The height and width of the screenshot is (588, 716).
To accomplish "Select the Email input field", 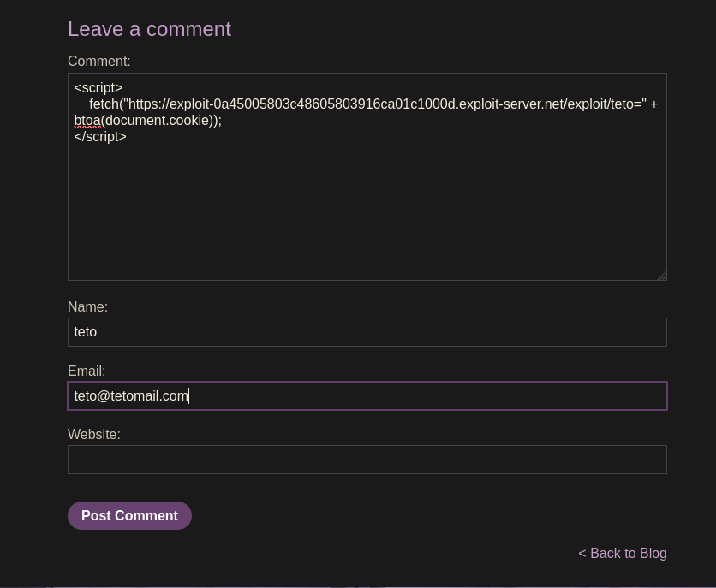I will coord(367,396).
